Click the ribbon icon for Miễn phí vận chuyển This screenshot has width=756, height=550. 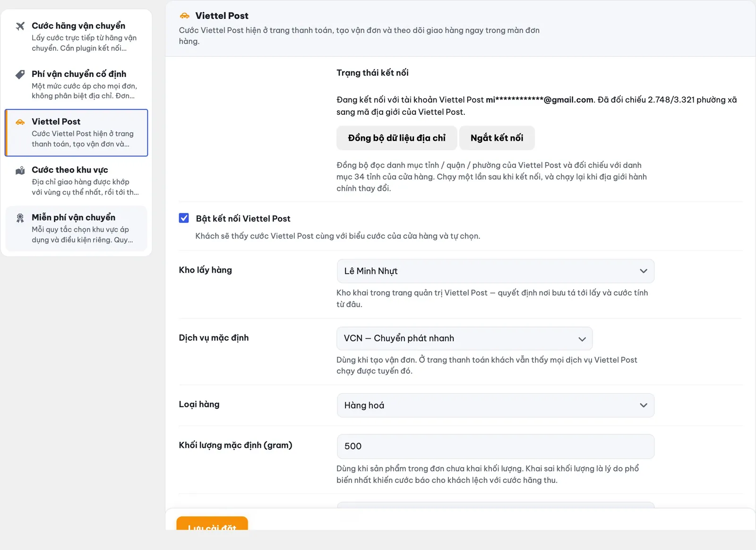tap(20, 218)
